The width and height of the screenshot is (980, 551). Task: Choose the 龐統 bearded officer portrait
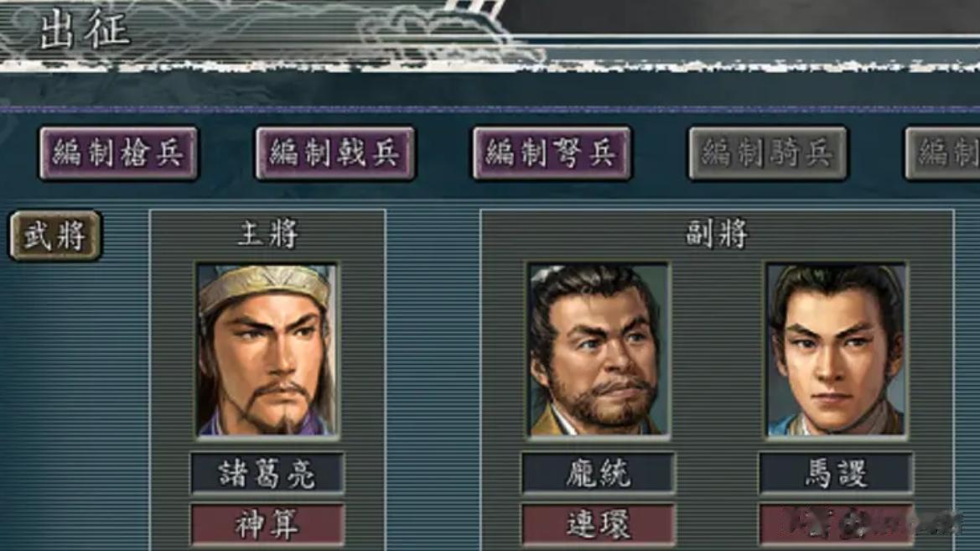(x=598, y=351)
